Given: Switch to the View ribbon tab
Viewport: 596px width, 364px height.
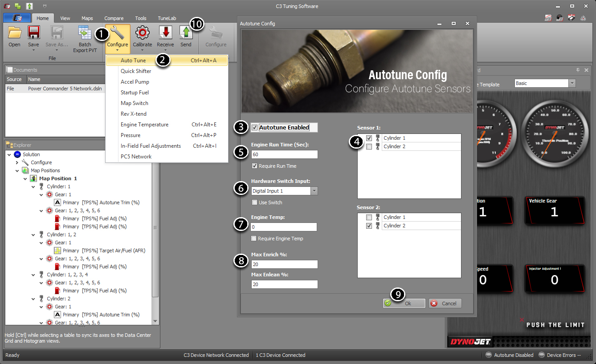Looking at the screenshot, I should 65,18.
